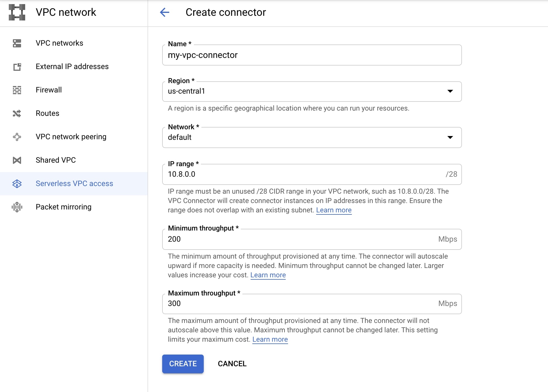
Task: Click the back arrow beside Create connector
Action: [x=165, y=12]
